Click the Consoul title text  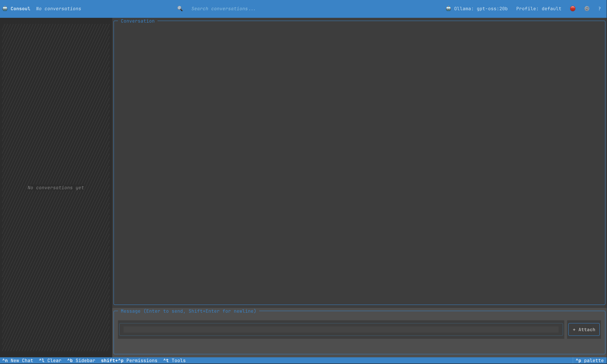coord(20,9)
